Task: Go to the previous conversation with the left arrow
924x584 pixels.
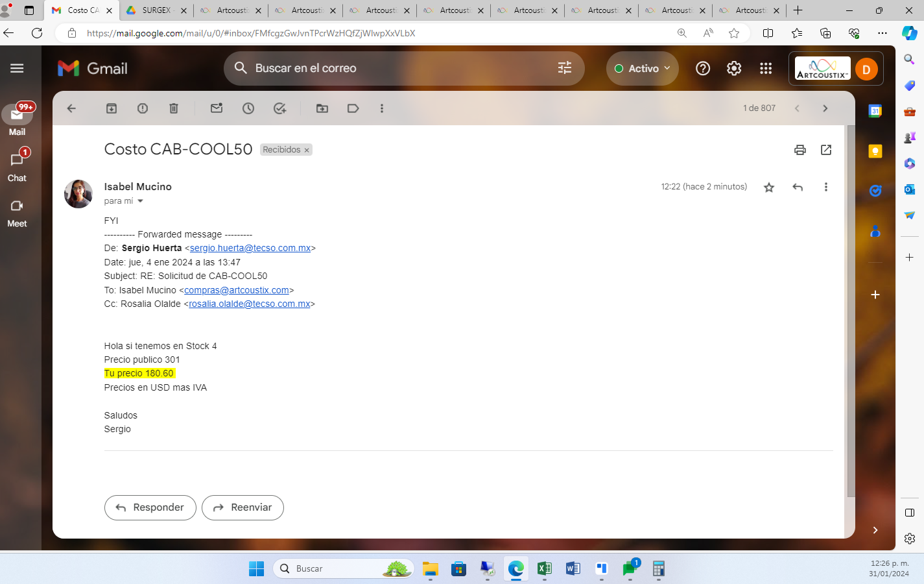Action: point(797,108)
